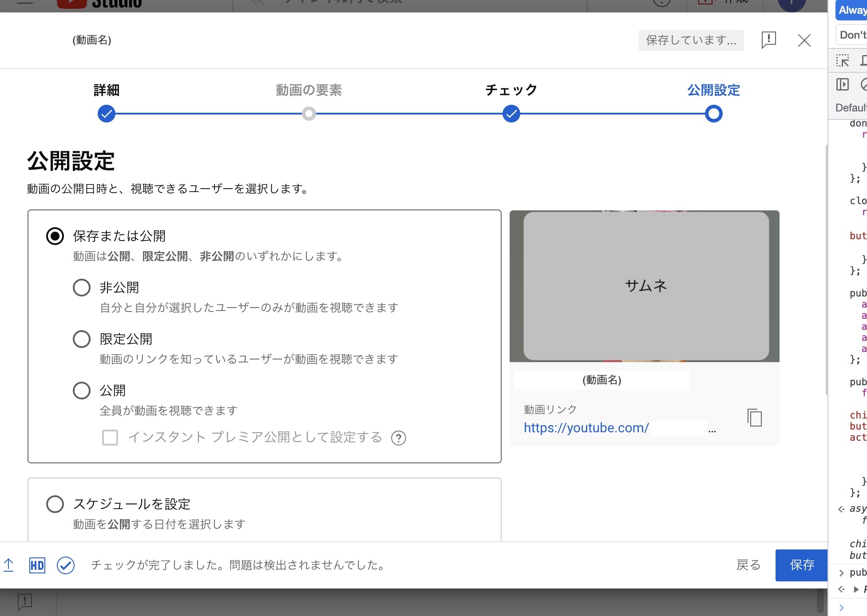Click the 戻る back button
Image resolution: width=867 pixels, height=616 pixels.
pyautogui.click(x=748, y=565)
